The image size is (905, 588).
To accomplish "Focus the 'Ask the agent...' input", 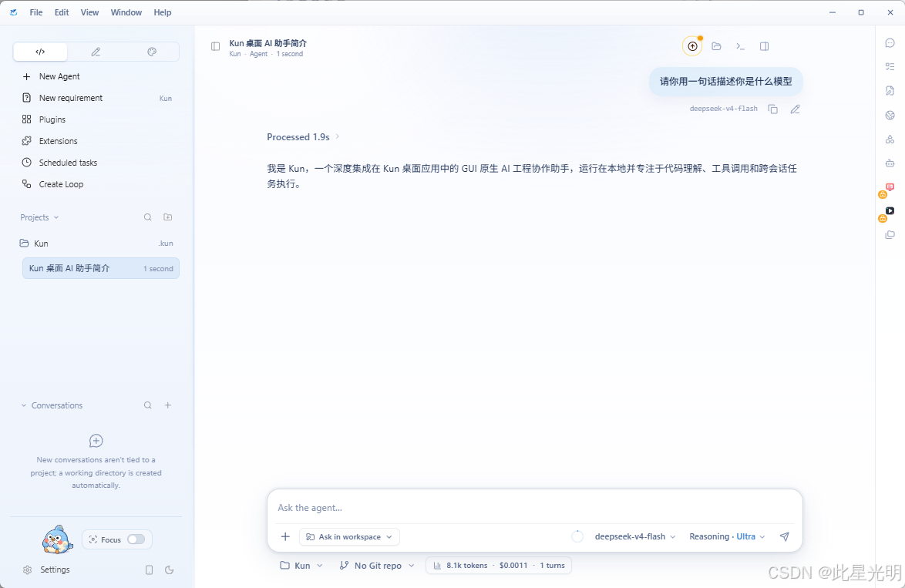I will pyautogui.click(x=534, y=508).
